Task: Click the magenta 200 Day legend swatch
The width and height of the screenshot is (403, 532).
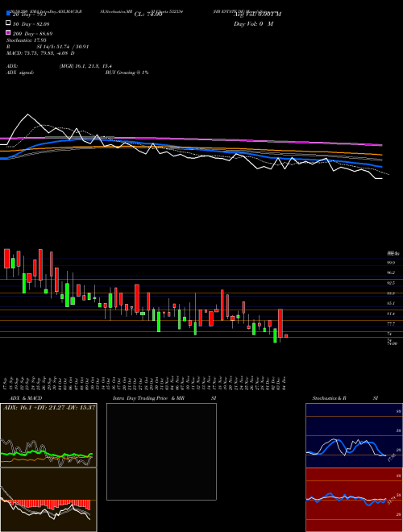Action: (8, 33)
